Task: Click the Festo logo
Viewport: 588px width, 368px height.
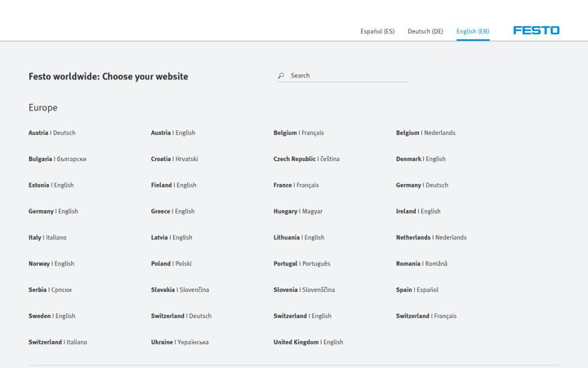Action: [x=537, y=30]
